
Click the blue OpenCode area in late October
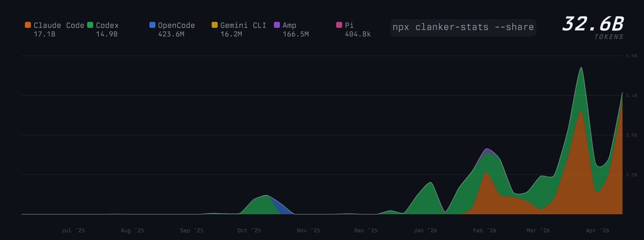click(x=280, y=208)
